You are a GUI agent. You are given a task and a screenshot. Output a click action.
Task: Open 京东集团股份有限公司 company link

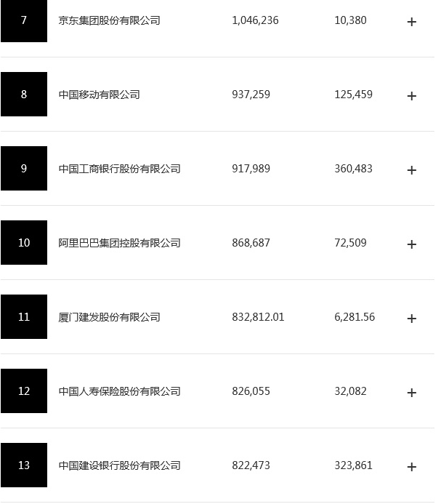click(x=109, y=21)
